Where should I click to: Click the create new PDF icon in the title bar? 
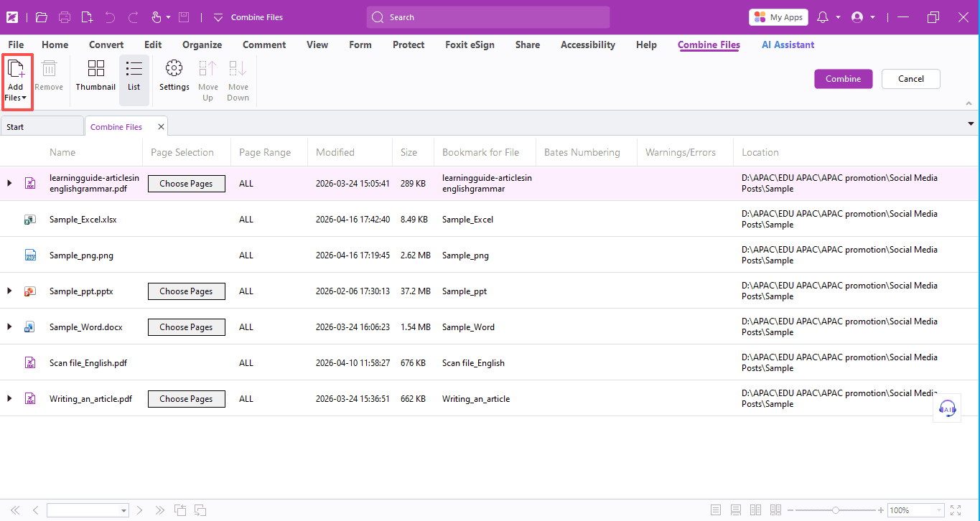point(87,17)
